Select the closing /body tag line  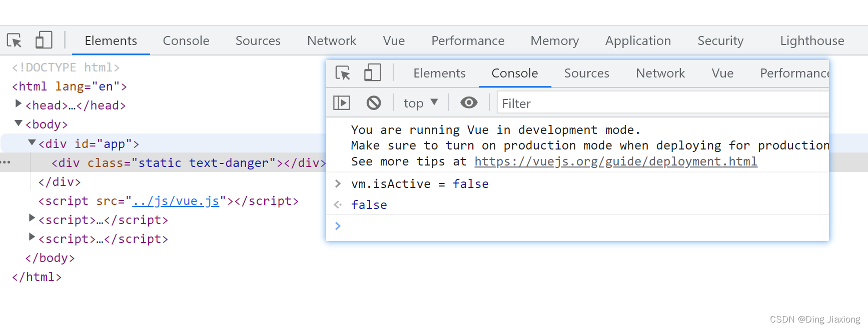50,258
